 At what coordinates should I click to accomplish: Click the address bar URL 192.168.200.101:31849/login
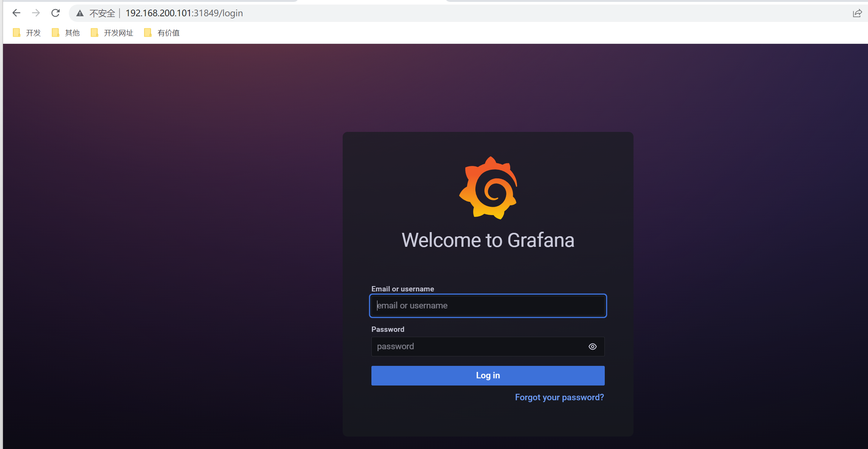pos(184,13)
